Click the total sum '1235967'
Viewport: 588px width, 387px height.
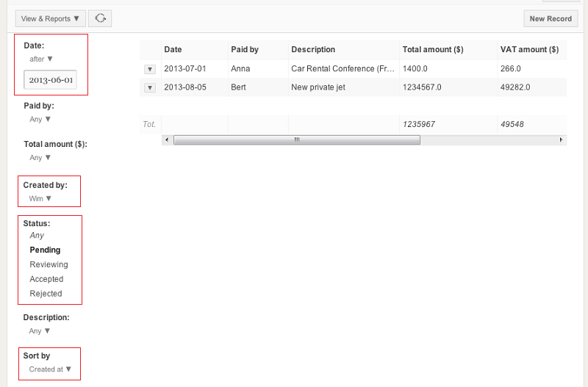pyautogui.click(x=419, y=124)
